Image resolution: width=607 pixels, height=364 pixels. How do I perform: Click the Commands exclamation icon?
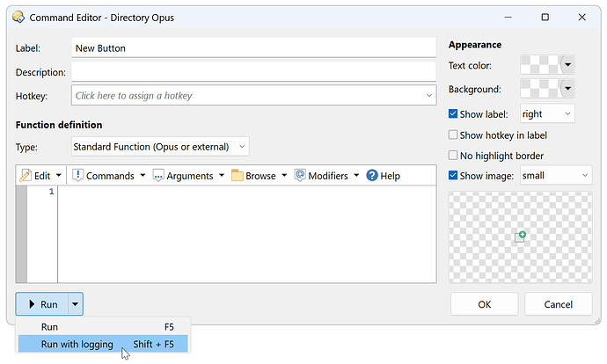click(x=77, y=175)
